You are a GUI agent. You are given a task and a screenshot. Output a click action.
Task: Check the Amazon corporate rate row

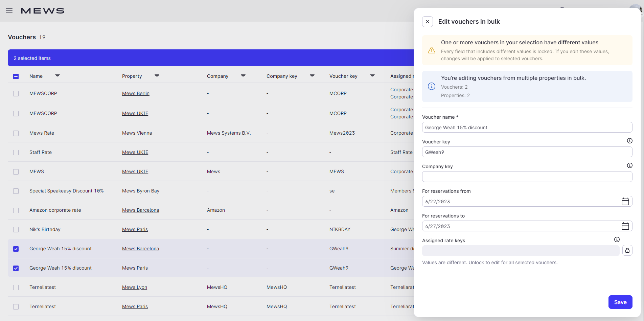16,210
